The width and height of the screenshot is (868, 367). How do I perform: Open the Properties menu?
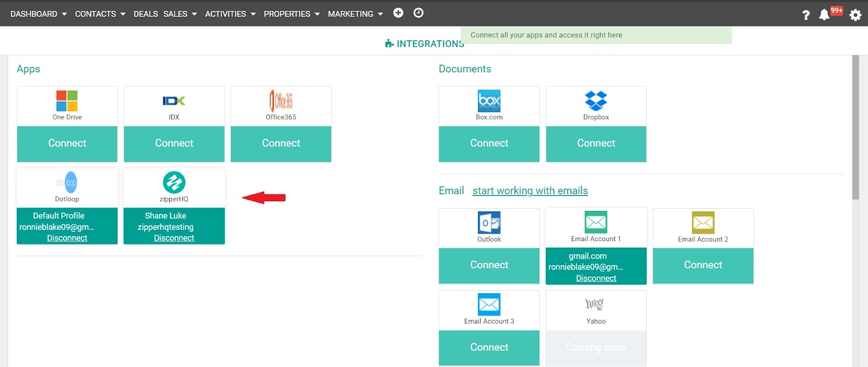tap(291, 14)
